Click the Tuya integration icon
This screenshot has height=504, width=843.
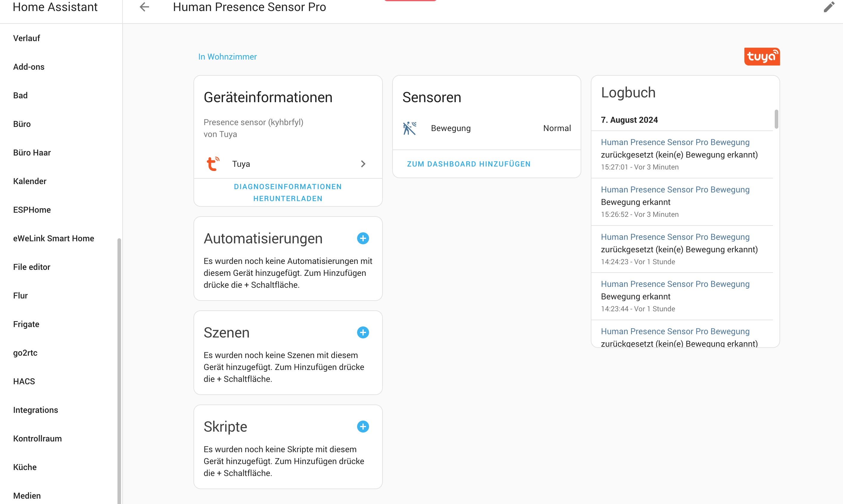pos(213,164)
